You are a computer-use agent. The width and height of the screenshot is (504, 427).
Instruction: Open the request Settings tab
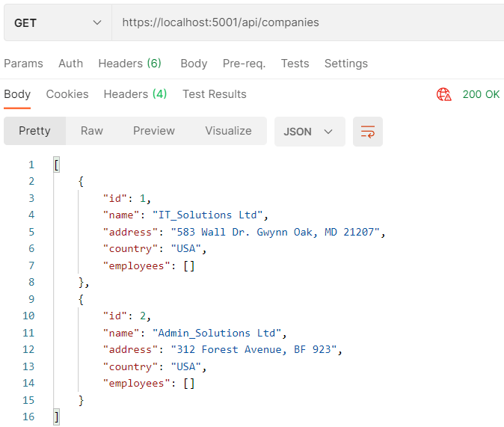coord(346,64)
